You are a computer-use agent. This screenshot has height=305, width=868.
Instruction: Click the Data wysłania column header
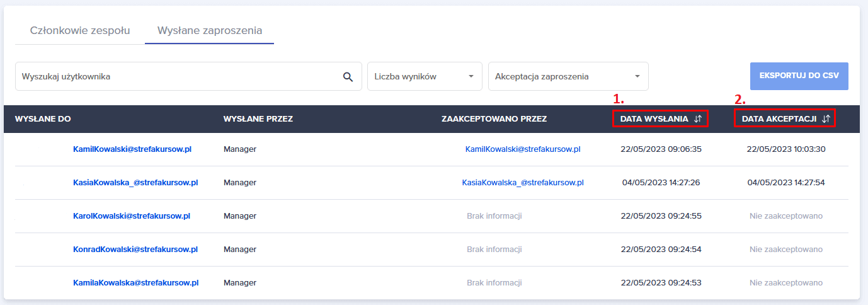[x=654, y=118]
